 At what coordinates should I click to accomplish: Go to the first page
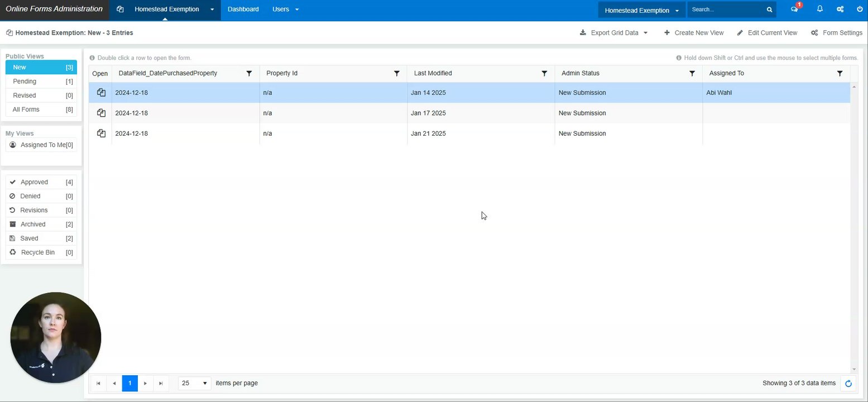coord(98,383)
